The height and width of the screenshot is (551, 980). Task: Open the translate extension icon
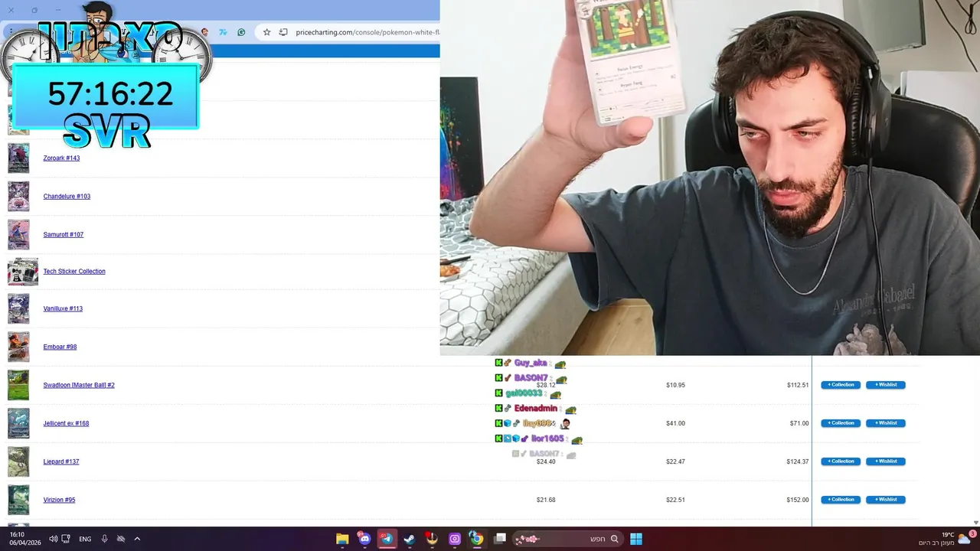pyautogui.click(x=223, y=32)
